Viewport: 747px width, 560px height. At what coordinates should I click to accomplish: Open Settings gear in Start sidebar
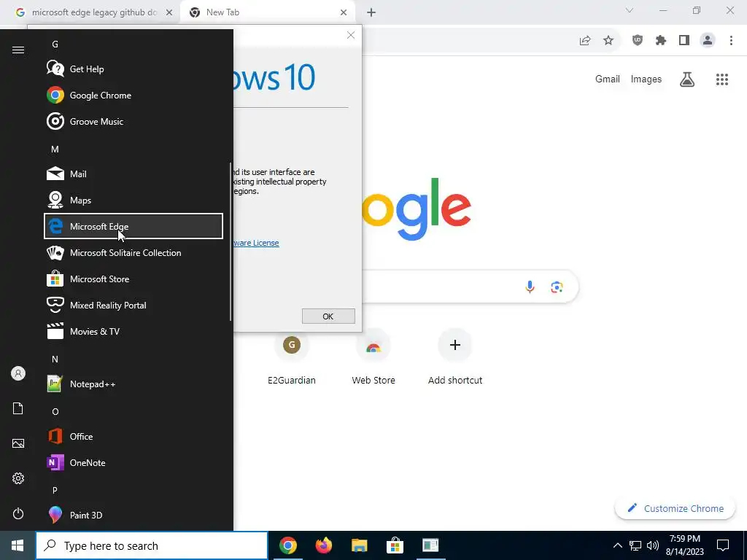click(x=18, y=478)
